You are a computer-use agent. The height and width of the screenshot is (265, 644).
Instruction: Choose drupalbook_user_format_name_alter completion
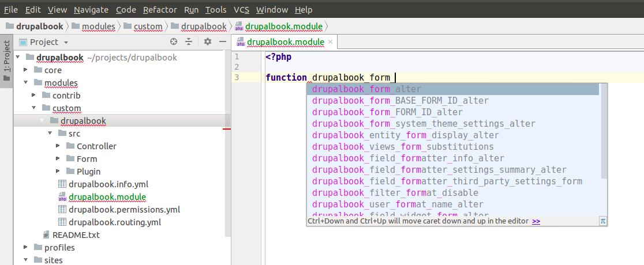452,204
